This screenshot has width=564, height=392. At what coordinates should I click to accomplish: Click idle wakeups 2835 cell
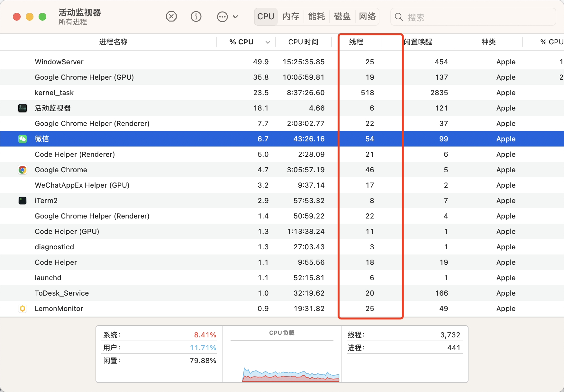coord(439,93)
